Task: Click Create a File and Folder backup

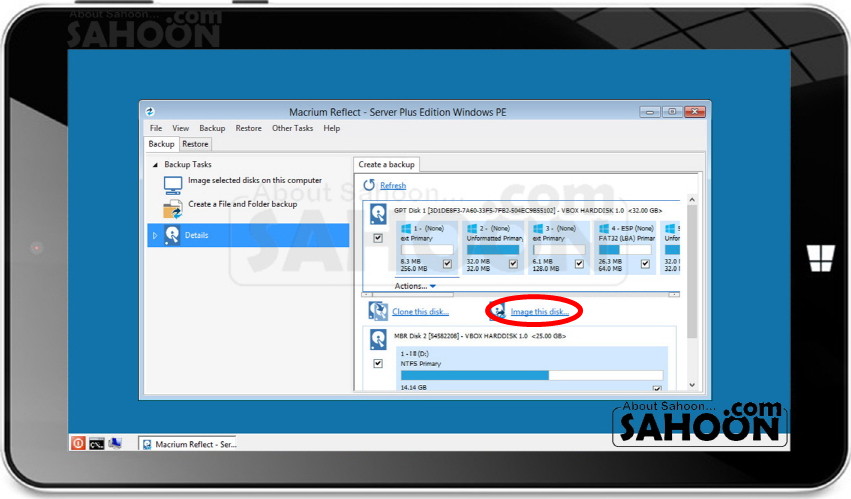Action: pos(243,204)
